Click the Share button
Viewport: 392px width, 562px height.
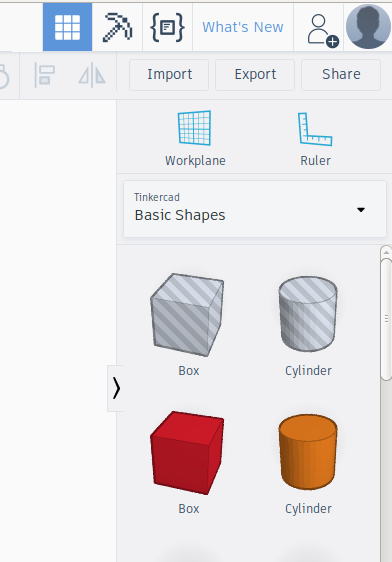[x=341, y=75]
